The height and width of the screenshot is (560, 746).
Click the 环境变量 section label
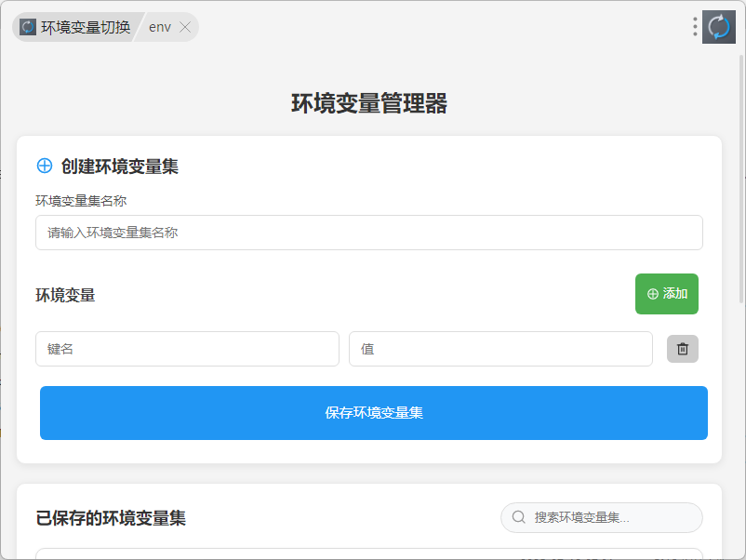pyautogui.click(x=65, y=295)
